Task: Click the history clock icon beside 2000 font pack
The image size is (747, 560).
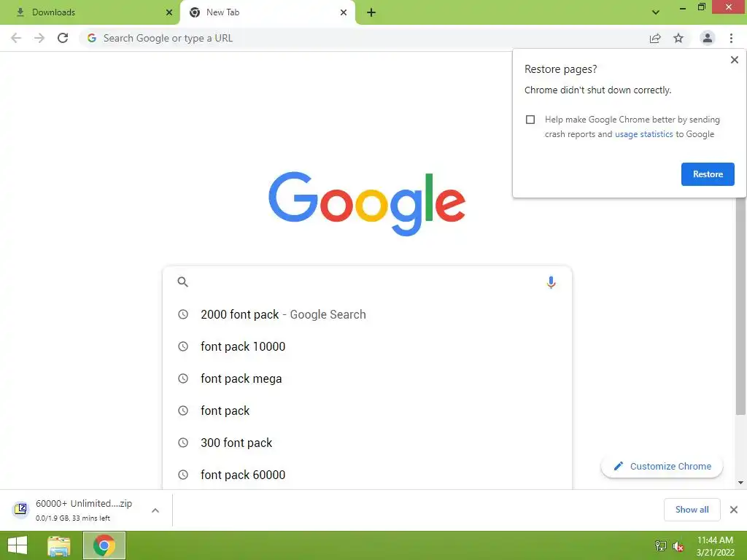Action: pyautogui.click(x=183, y=314)
